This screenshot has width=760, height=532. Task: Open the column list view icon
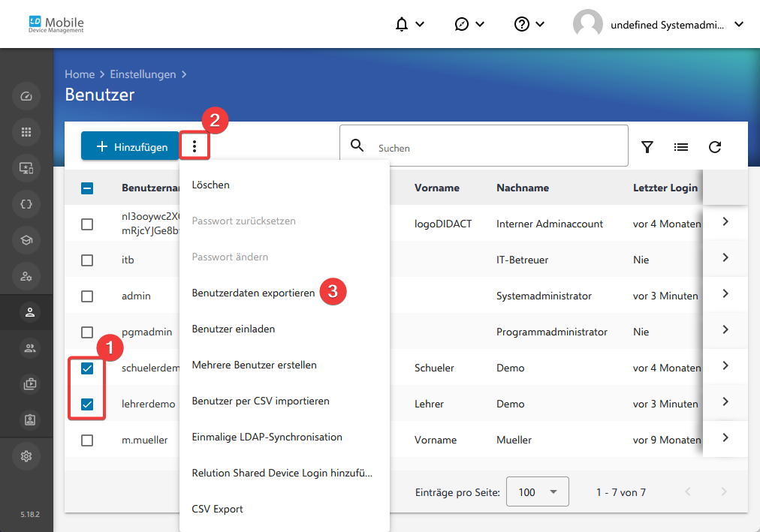(681, 147)
